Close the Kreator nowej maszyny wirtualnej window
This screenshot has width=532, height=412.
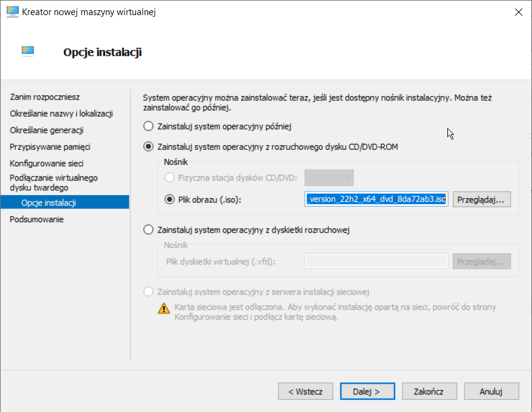tap(518, 11)
